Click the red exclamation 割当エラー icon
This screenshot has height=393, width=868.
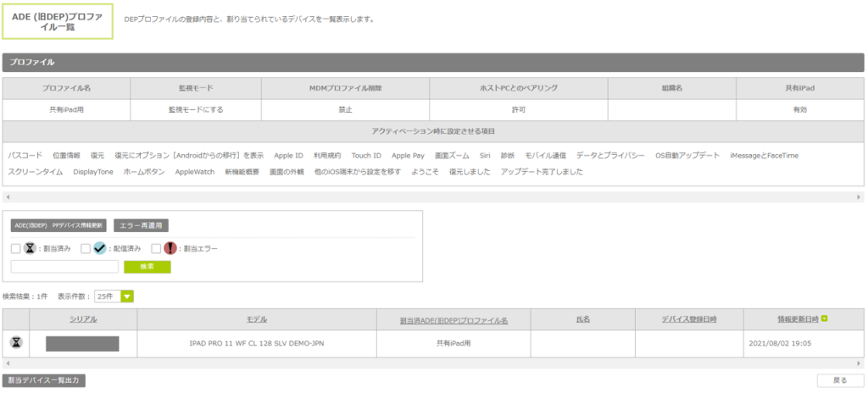[170, 248]
